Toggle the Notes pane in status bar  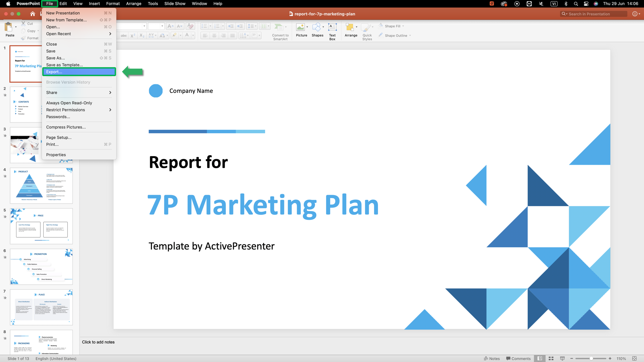[492, 358]
